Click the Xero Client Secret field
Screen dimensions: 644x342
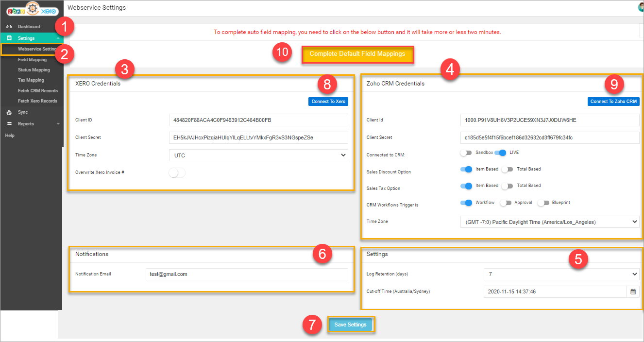[258, 137]
